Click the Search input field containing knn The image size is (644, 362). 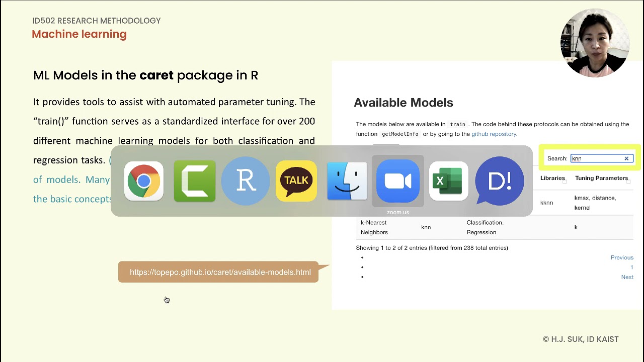coord(601,158)
